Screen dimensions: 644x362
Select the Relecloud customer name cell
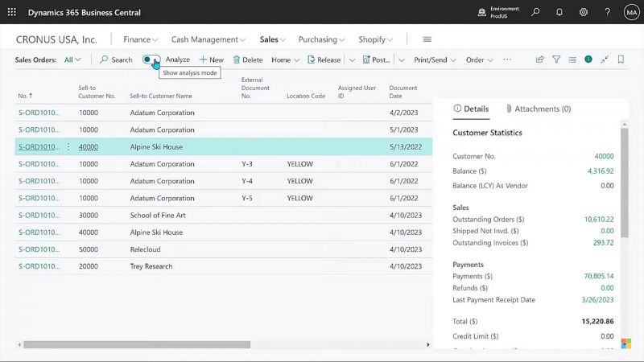click(145, 249)
